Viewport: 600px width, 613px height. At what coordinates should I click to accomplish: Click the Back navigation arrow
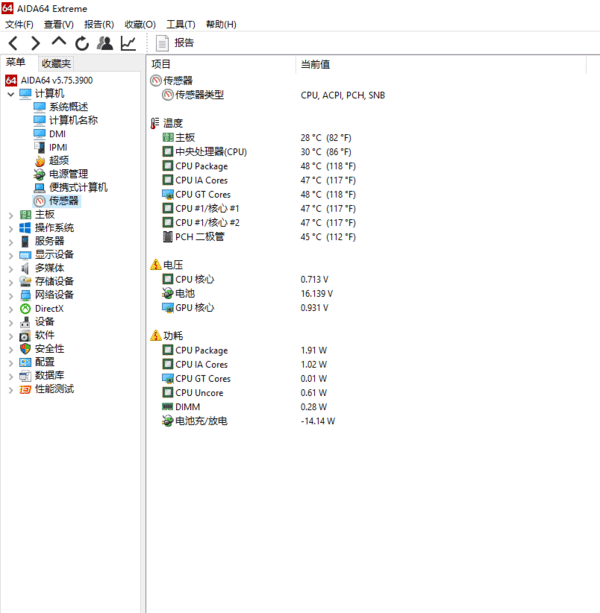point(13,43)
